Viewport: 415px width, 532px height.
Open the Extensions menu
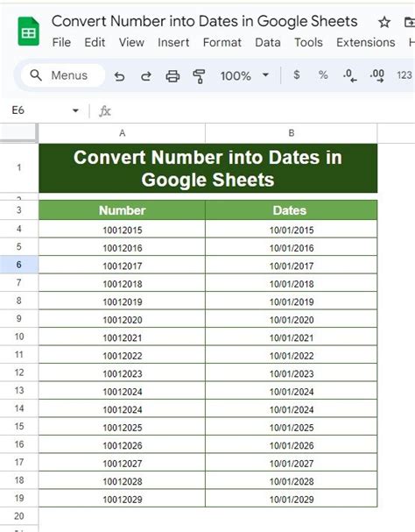pyautogui.click(x=365, y=42)
